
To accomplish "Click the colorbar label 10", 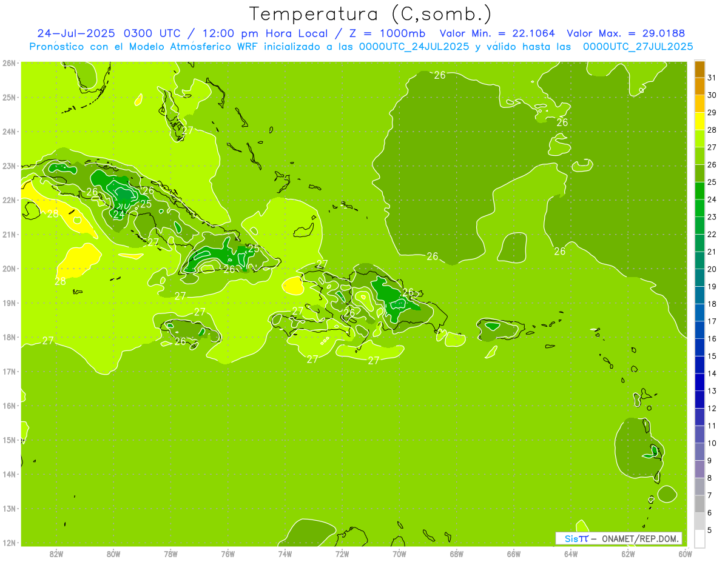I will (712, 443).
